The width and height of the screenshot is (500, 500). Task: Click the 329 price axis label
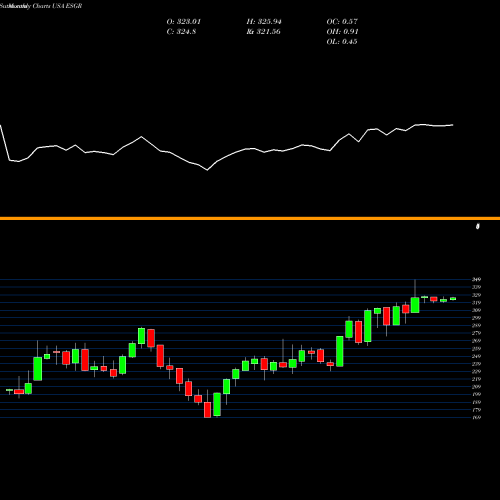click(477, 295)
